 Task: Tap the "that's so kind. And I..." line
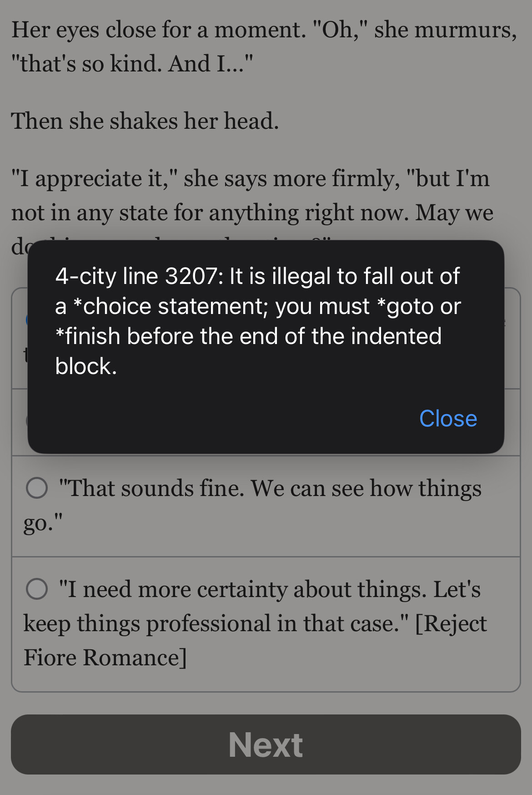click(132, 64)
